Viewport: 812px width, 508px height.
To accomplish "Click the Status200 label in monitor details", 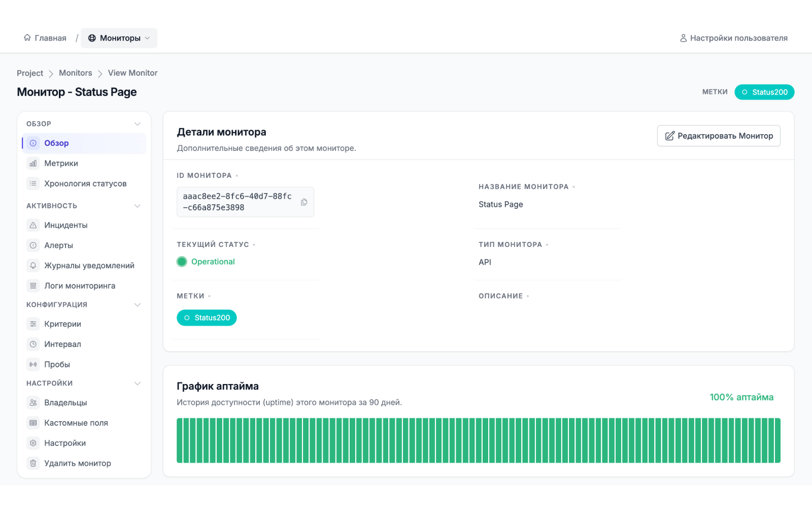I will pyautogui.click(x=207, y=318).
